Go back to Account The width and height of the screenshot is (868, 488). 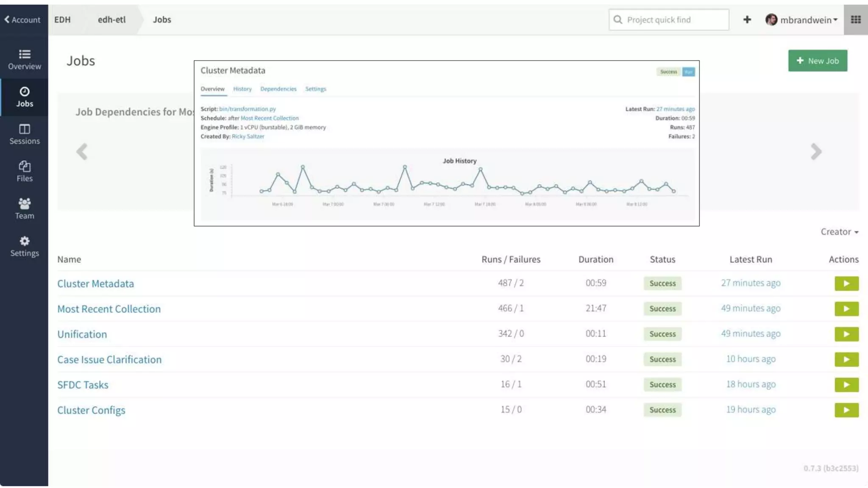click(22, 19)
